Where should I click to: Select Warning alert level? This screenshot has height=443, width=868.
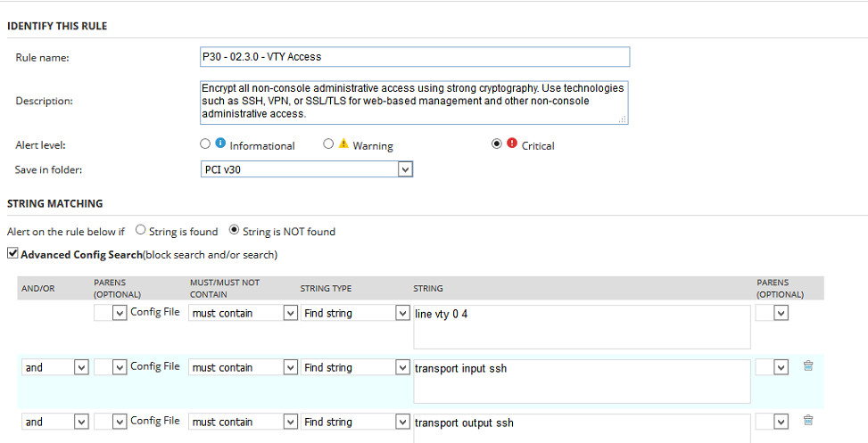[x=328, y=144]
